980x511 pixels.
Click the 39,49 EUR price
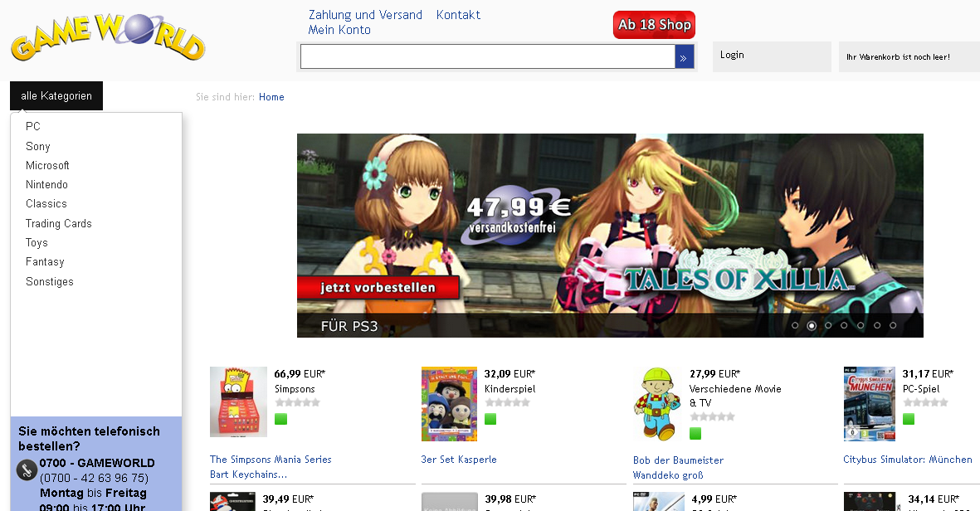(x=288, y=499)
